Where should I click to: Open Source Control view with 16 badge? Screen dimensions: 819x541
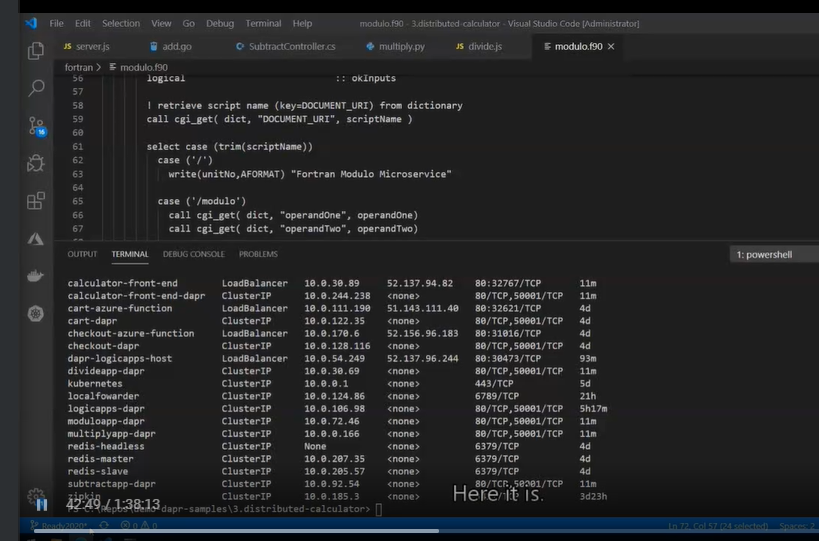[x=37, y=126]
